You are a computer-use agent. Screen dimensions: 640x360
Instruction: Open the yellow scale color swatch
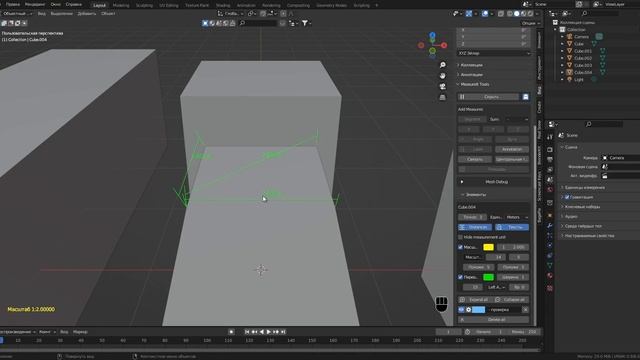488,247
